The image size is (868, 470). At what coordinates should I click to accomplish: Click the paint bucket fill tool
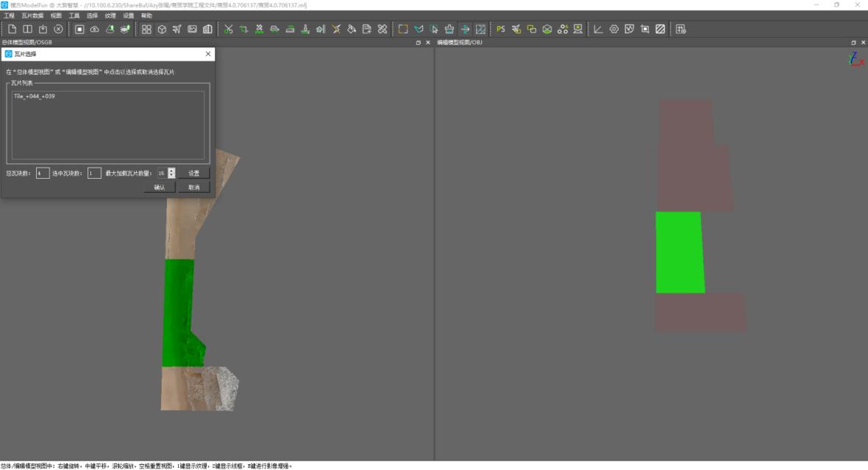click(352, 29)
